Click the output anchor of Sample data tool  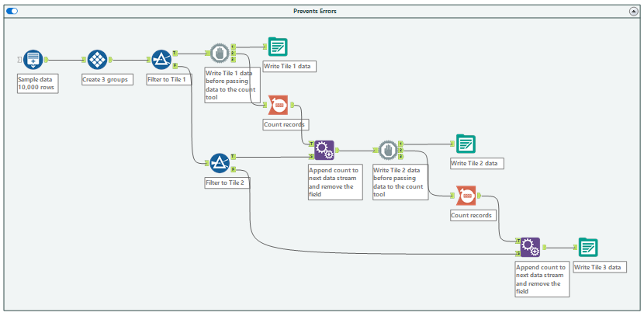click(47, 60)
